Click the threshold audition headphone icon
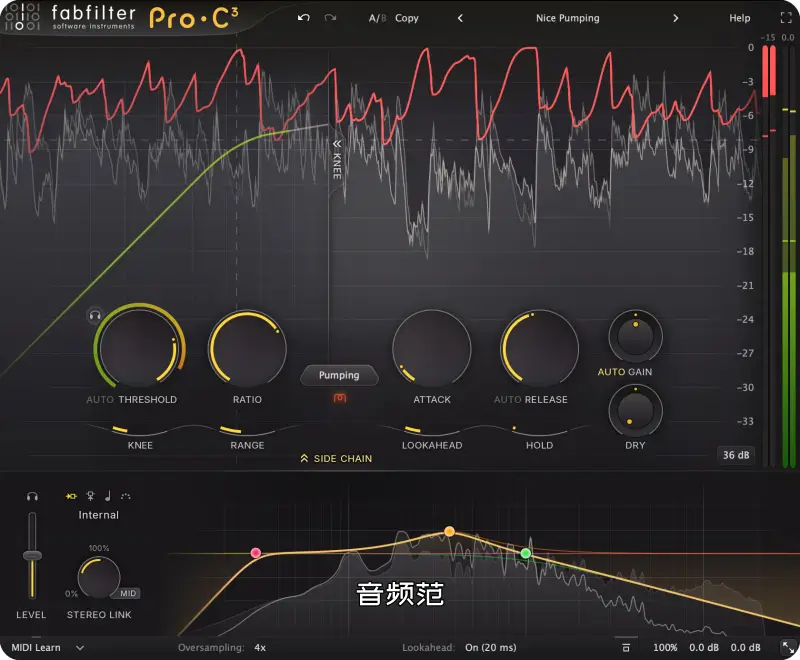Viewport: 800px width, 660px height. [x=96, y=315]
